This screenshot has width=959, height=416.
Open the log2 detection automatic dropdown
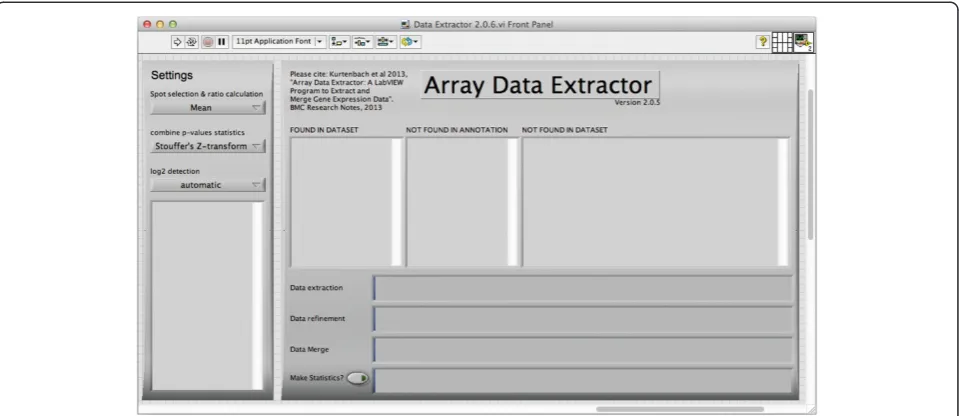click(208, 185)
